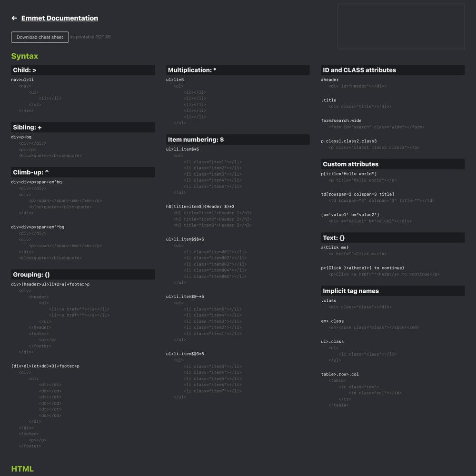Screen dimensions: 476x476
Task: Click the 'Multiplication: *' heading
Action: tap(238, 70)
